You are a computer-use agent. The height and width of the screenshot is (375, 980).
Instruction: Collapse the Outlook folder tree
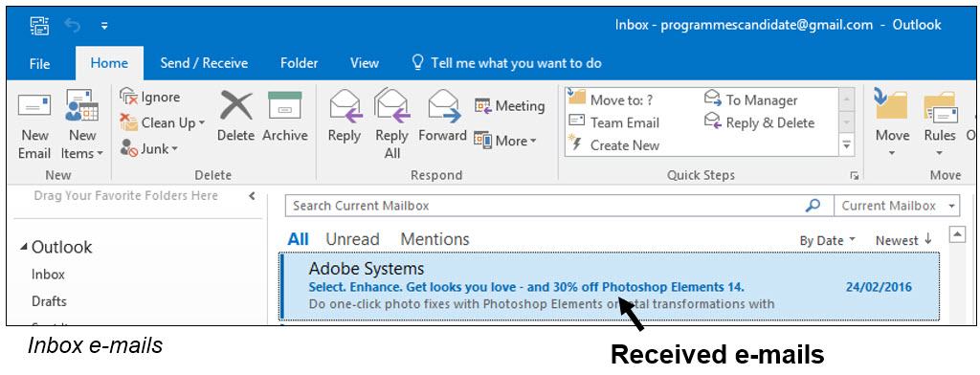[24, 248]
